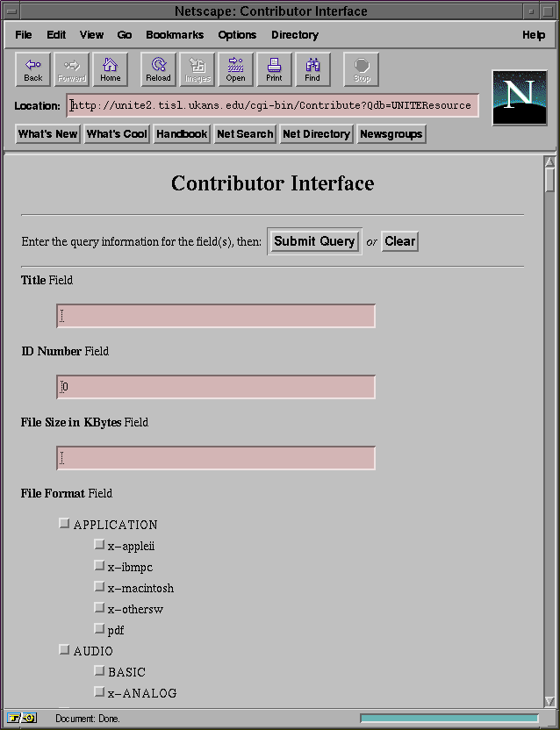Print the page with the Print icon
Image resolution: width=560 pixels, height=730 pixels.
(275, 69)
